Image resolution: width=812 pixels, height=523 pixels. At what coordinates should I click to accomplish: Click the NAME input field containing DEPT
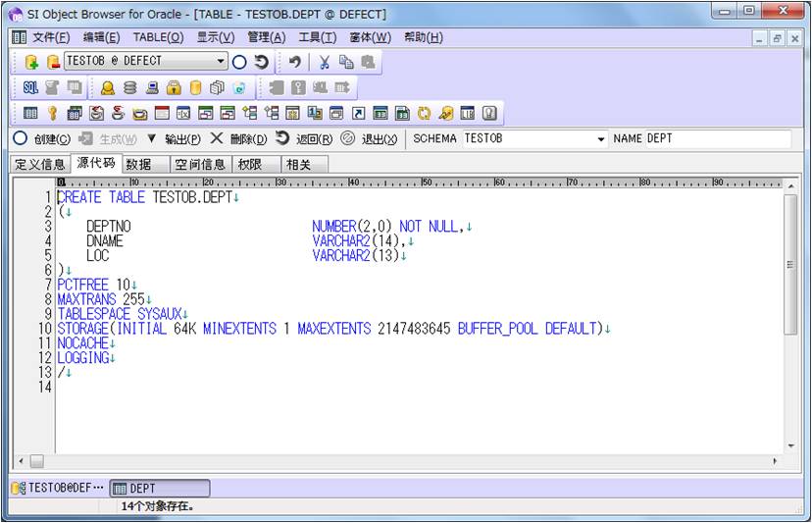pyautogui.click(x=716, y=139)
